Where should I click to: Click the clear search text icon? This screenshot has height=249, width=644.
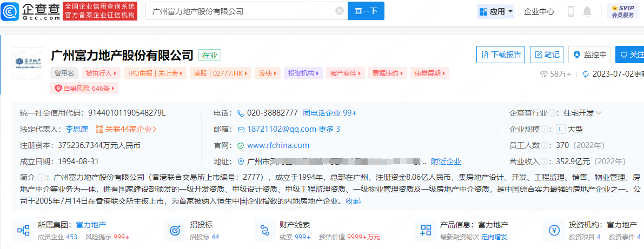(339, 11)
